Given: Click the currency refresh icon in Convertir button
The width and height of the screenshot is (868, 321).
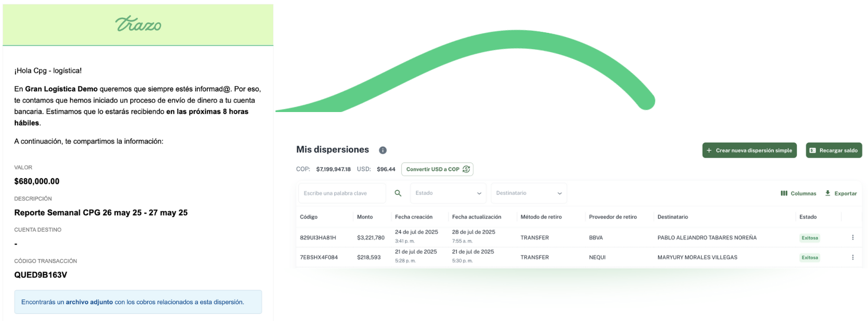Looking at the screenshot, I should point(466,169).
